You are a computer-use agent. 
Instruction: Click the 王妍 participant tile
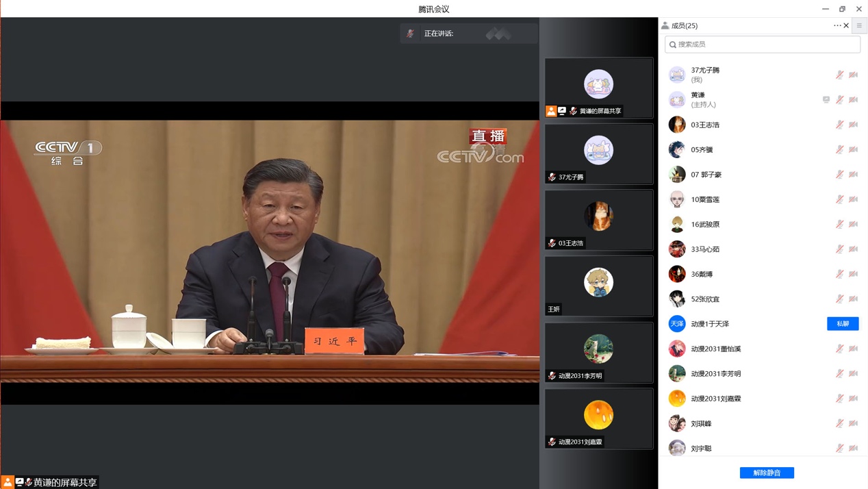coord(598,286)
